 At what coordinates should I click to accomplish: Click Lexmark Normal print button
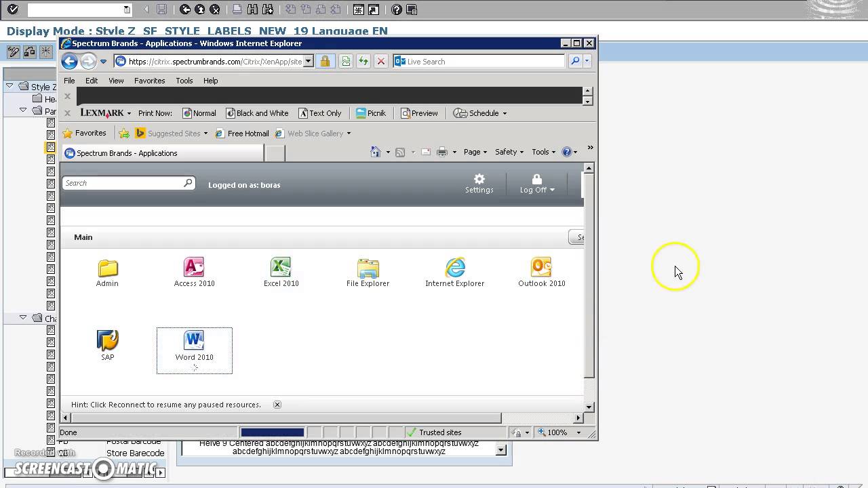pyautogui.click(x=199, y=113)
